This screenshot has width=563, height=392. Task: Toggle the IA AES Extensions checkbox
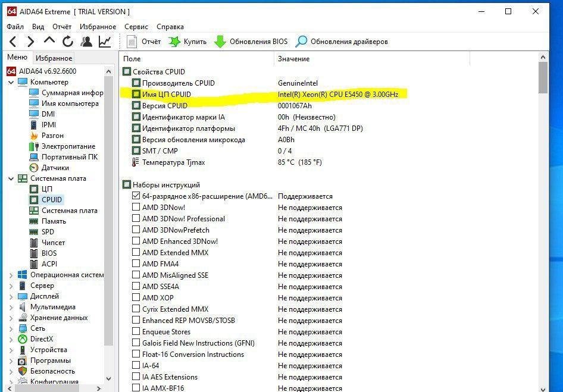point(136,377)
